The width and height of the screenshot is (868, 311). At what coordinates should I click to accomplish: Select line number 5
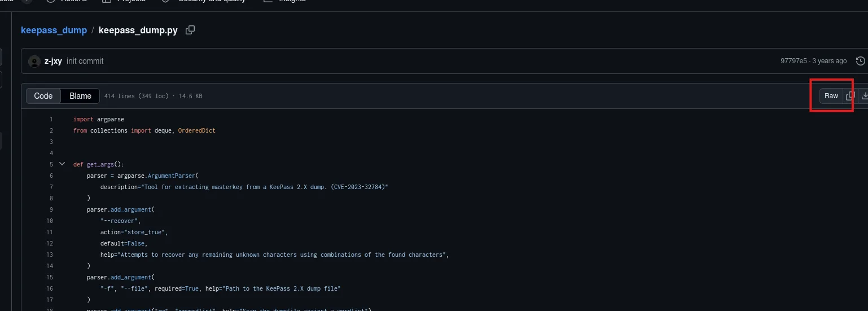51,164
